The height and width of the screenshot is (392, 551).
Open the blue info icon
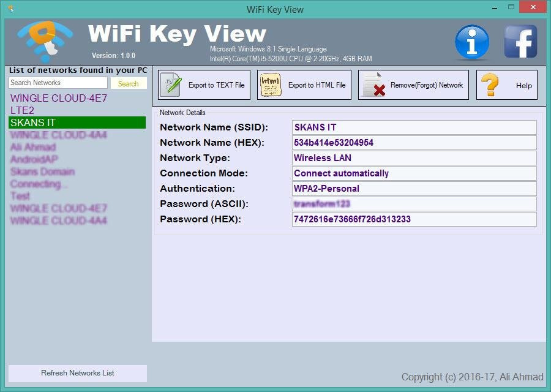click(471, 42)
